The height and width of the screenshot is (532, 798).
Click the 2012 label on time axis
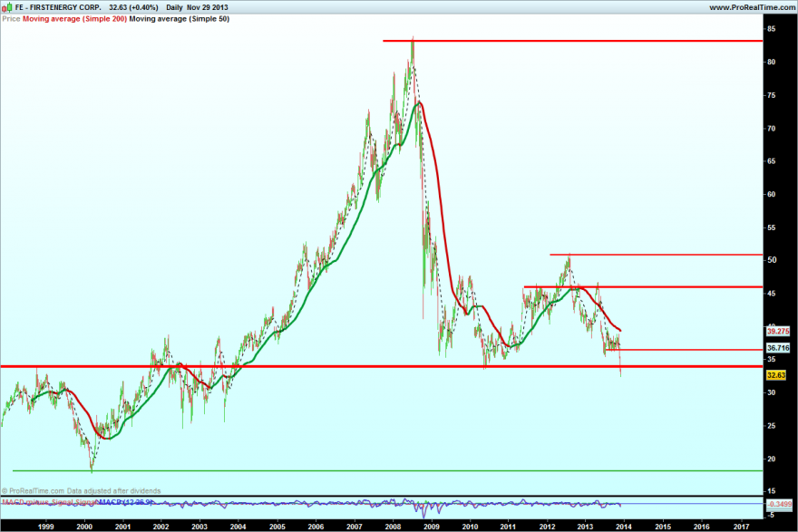point(547,527)
